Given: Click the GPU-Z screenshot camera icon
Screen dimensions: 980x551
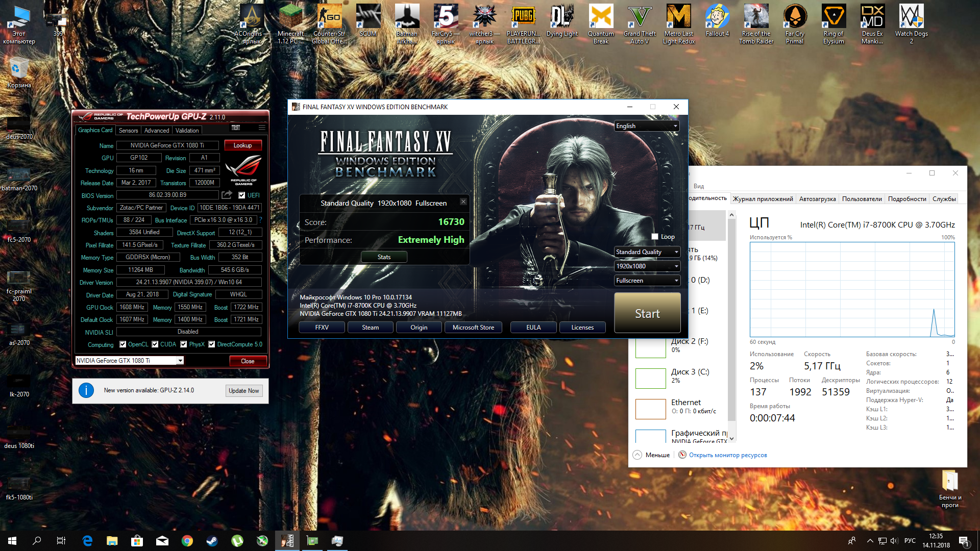Looking at the screenshot, I should (x=235, y=128).
